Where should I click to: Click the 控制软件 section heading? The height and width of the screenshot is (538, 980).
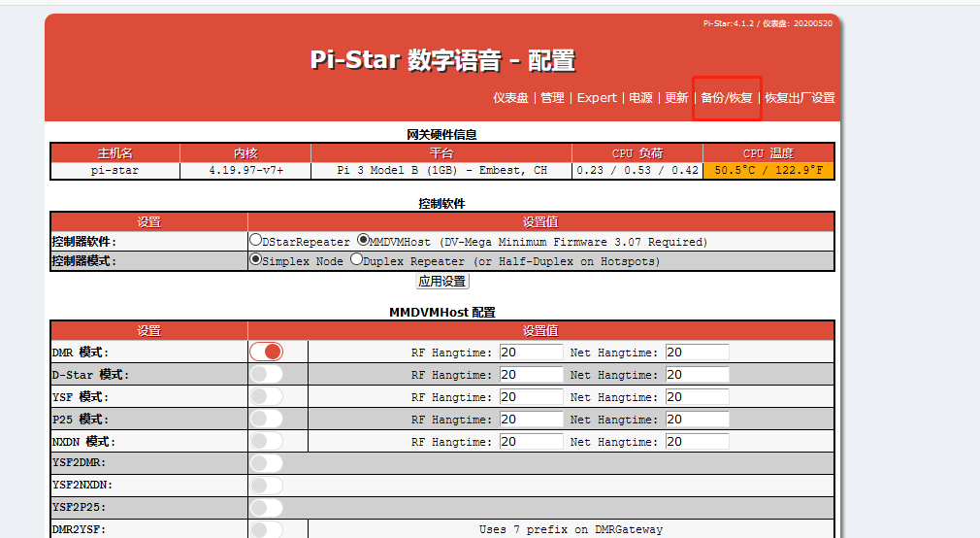[x=441, y=203]
